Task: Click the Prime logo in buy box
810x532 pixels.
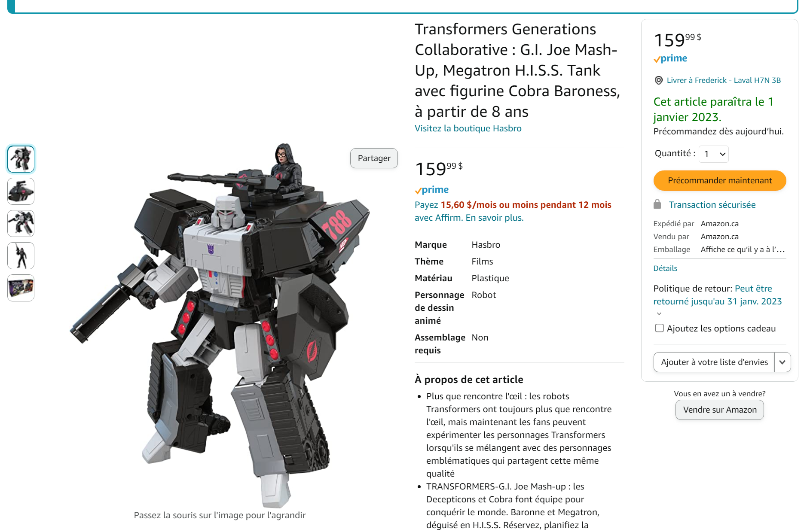Action: (670, 58)
